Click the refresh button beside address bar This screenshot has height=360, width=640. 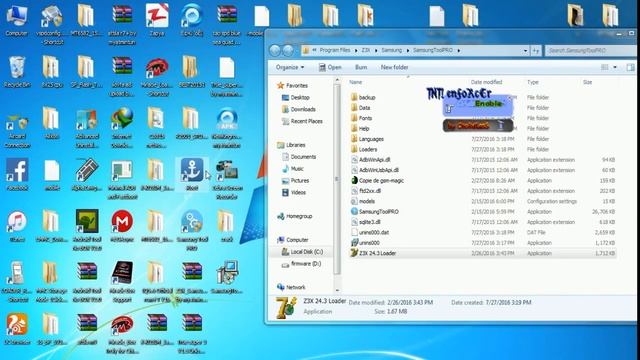click(x=536, y=51)
